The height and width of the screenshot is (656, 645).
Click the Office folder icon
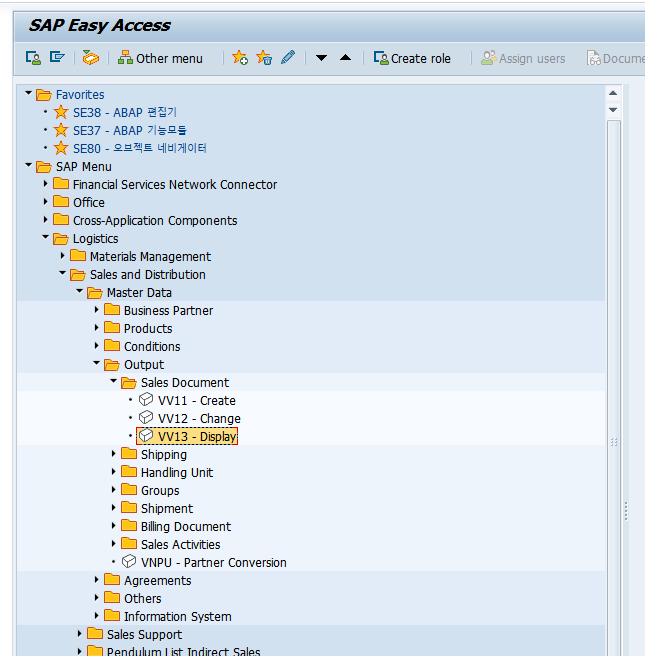[x=61, y=202]
